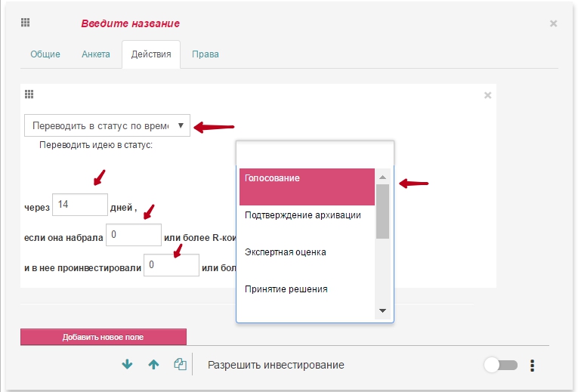This screenshot has width=578, height=392.
Task: Click the action block grid handle icon
Action: pyautogui.click(x=29, y=94)
